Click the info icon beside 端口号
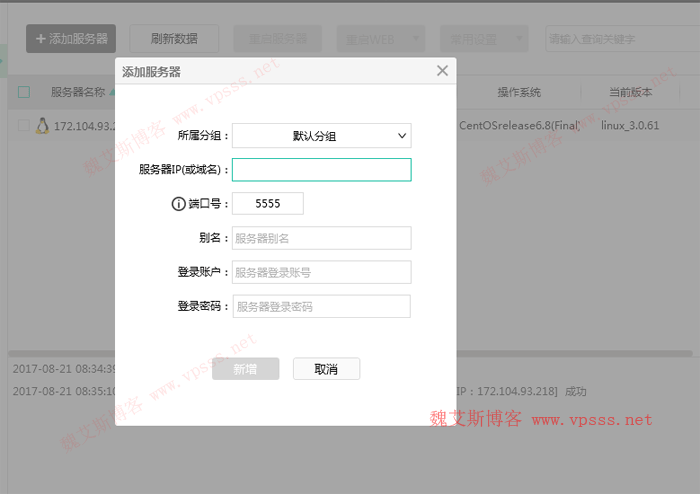This screenshot has height=494, width=700. coord(179,204)
